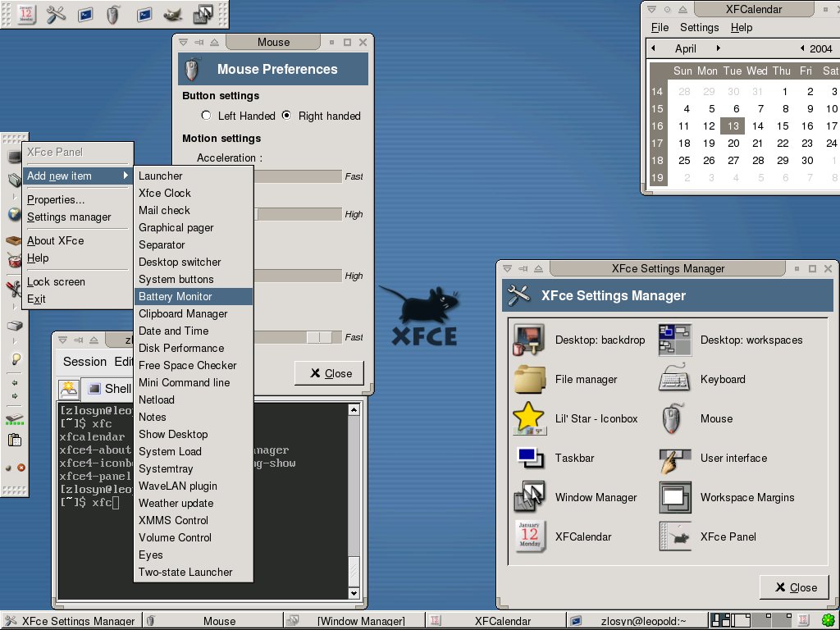
Task: Open XFCalendar settings in Settings Manager
Action: pos(563,536)
